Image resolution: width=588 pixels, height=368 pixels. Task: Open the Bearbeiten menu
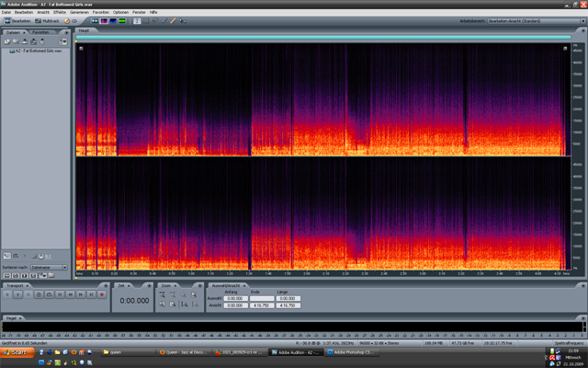tap(24, 12)
